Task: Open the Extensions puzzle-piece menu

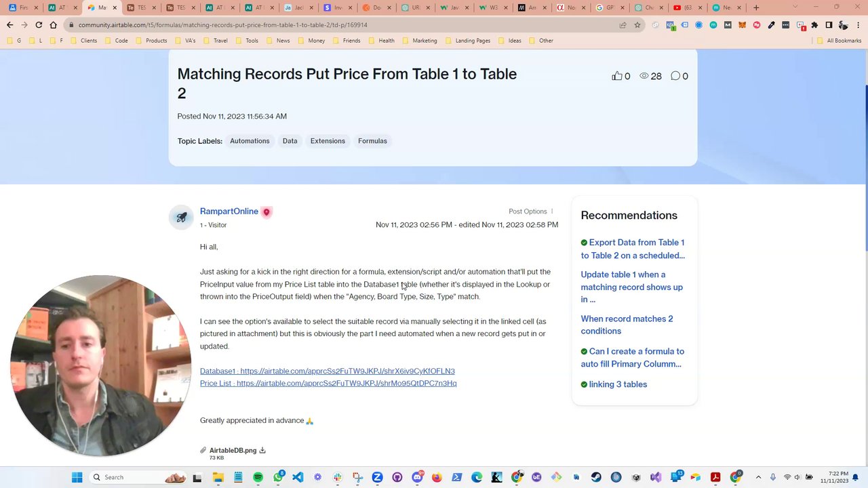Action: (814, 25)
